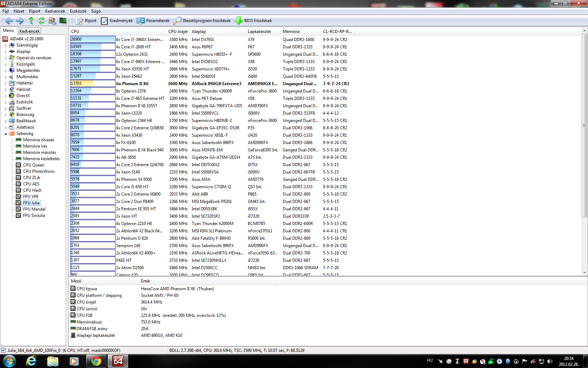Image resolution: width=588 pixels, height=368 pixels.
Task: Toggle the Julia_X64 status bar checkbox
Action: (3, 350)
